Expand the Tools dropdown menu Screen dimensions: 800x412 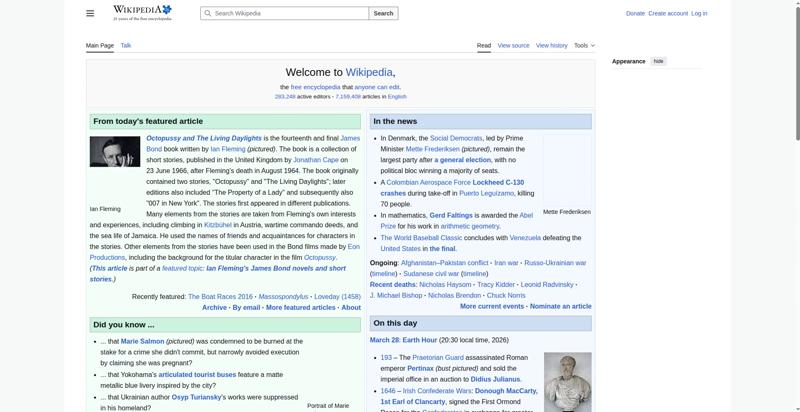point(583,45)
